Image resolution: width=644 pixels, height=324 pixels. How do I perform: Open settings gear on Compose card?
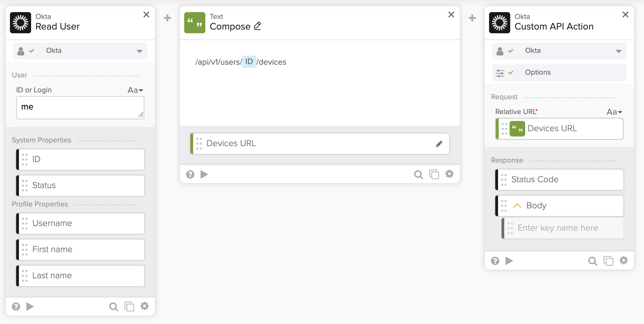449,174
